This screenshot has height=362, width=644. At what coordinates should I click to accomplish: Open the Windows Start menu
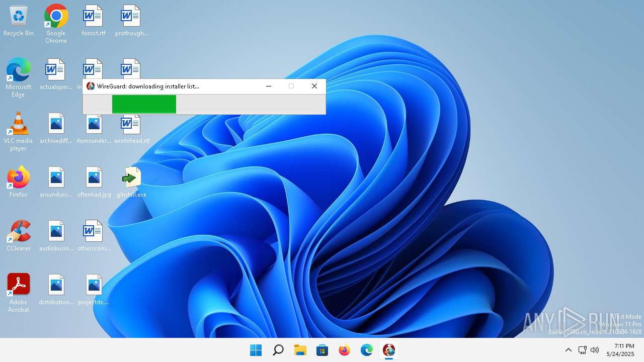pyautogui.click(x=256, y=350)
